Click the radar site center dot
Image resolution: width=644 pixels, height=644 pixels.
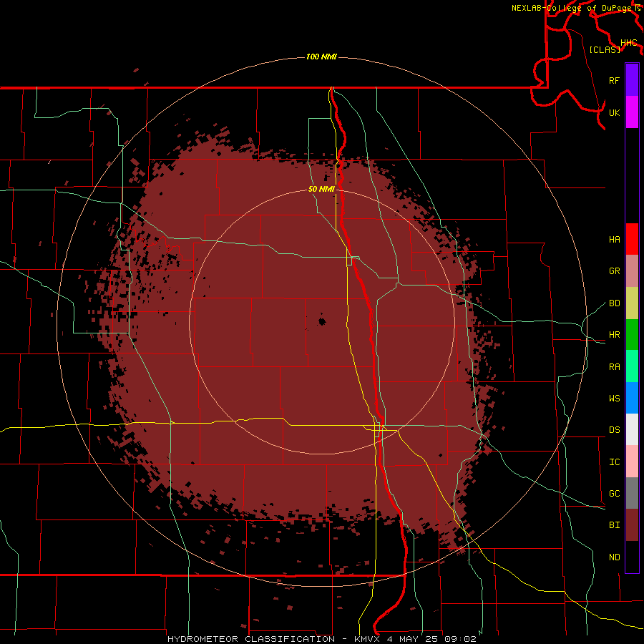tap(322, 321)
